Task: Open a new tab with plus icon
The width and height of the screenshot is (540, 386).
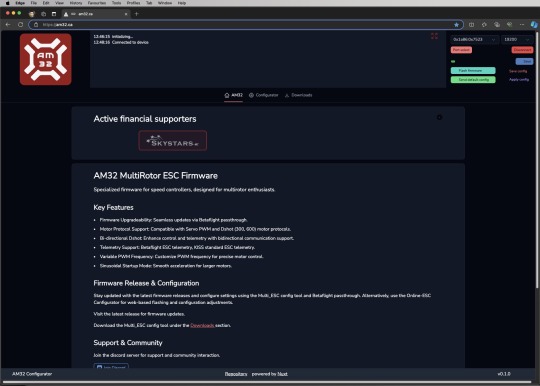Action: click(136, 14)
